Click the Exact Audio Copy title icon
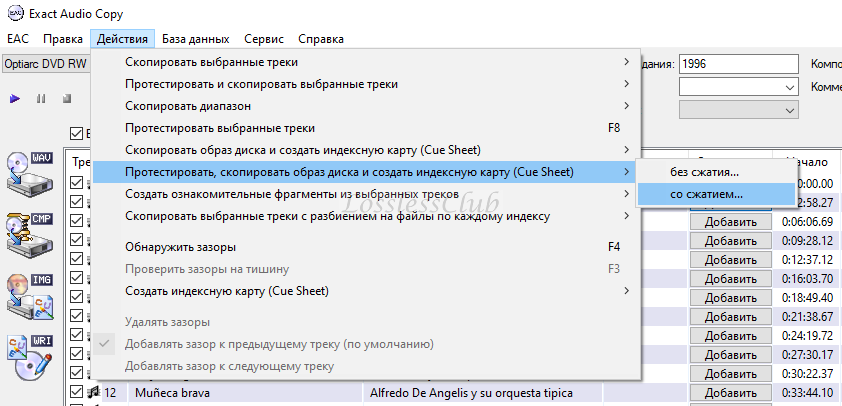Viewport: 842px width, 406px height. [x=16, y=13]
